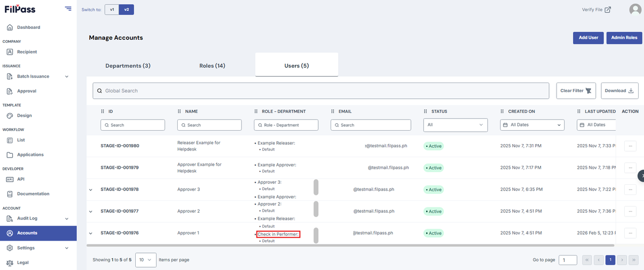
Task: Change items per page dropdown
Action: 146,260
